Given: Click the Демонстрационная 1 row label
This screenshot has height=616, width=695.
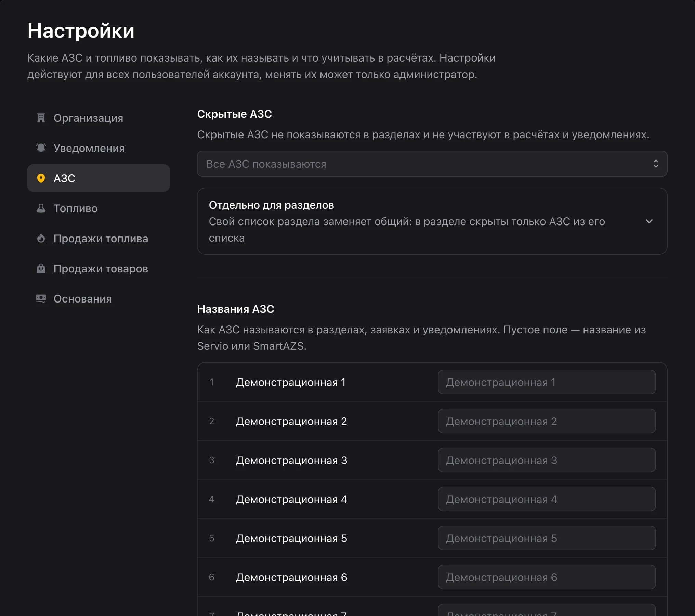Looking at the screenshot, I should pyautogui.click(x=291, y=382).
